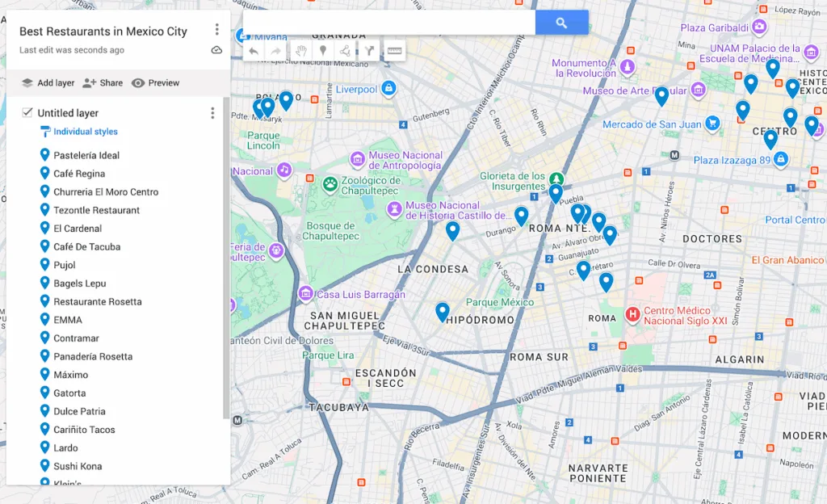Select Café De Tacuba in the list
The width and height of the screenshot is (827, 504).
[x=87, y=246]
